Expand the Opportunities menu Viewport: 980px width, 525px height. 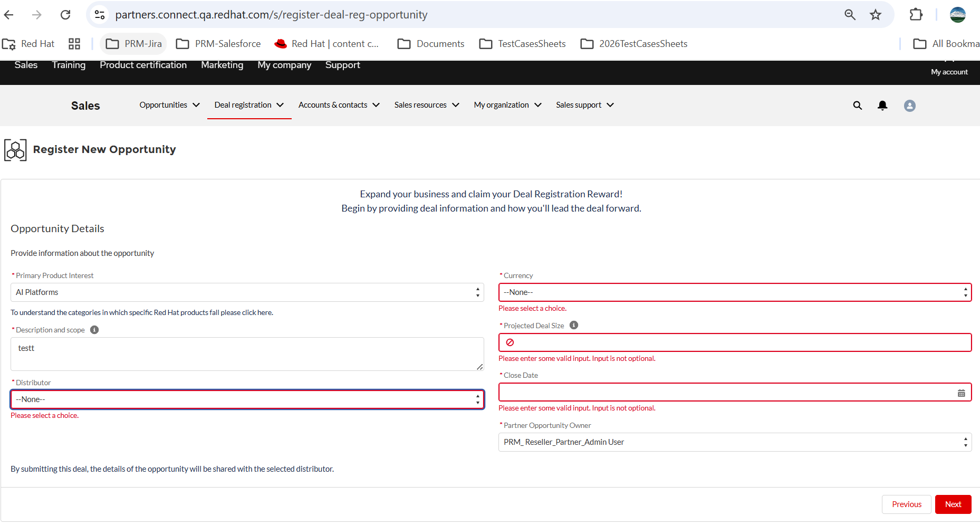coord(169,105)
